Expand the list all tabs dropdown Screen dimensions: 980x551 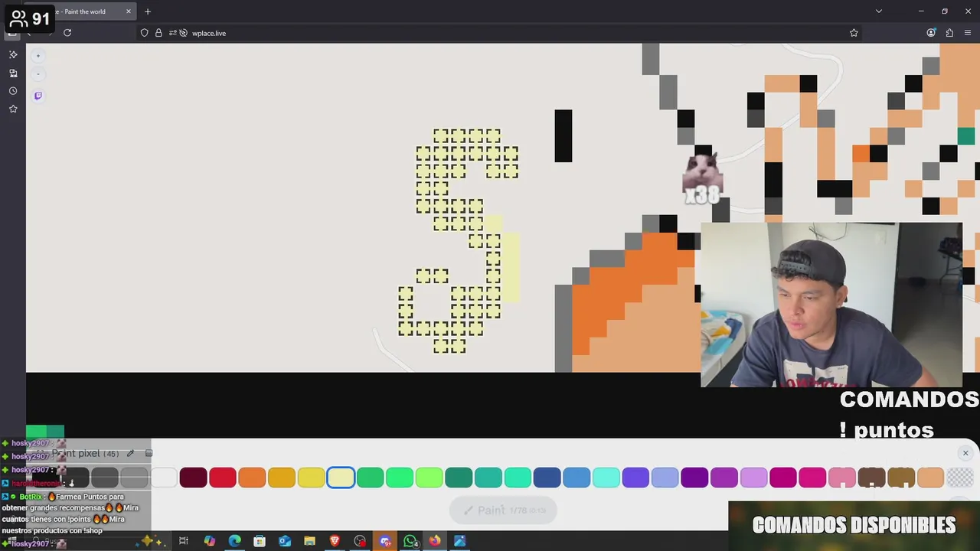pyautogui.click(x=879, y=11)
